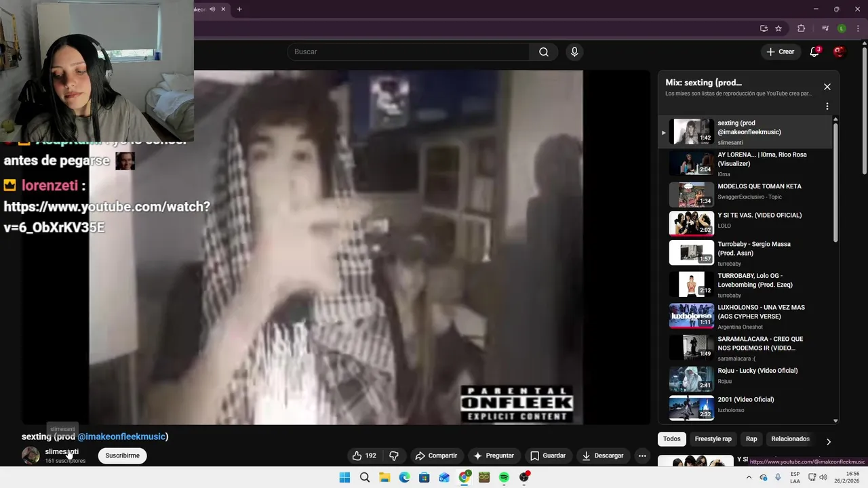Select Rojuu - Lucky (Video Oficial)
Image resolution: width=868 pixels, height=488 pixels.
(x=746, y=379)
